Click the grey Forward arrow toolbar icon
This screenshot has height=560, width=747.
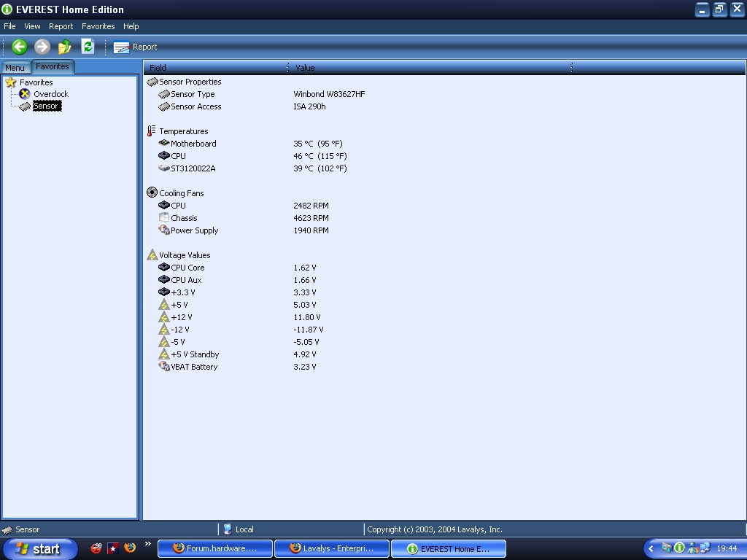coord(42,47)
